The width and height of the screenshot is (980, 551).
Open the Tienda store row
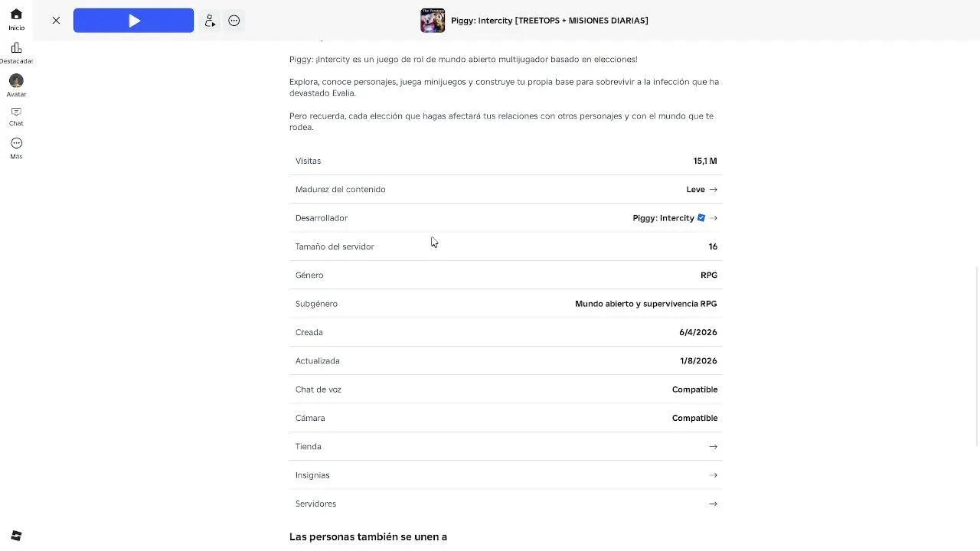pos(506,447)
